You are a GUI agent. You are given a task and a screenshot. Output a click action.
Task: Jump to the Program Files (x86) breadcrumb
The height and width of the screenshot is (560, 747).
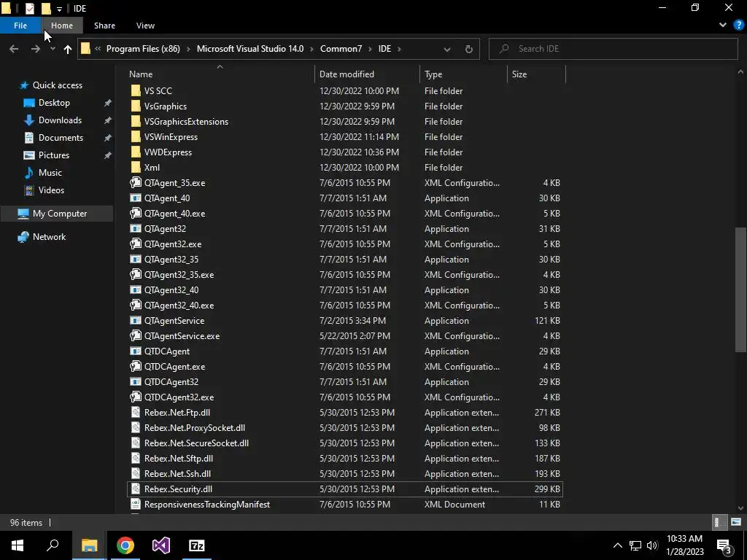click(x=143, y=49)
